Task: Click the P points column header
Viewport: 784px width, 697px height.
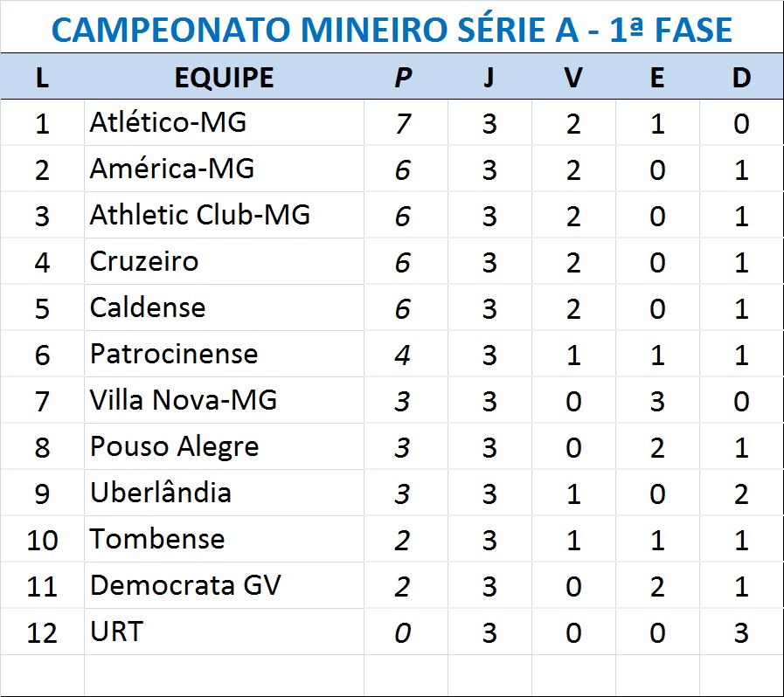Action: click(402, 77)
